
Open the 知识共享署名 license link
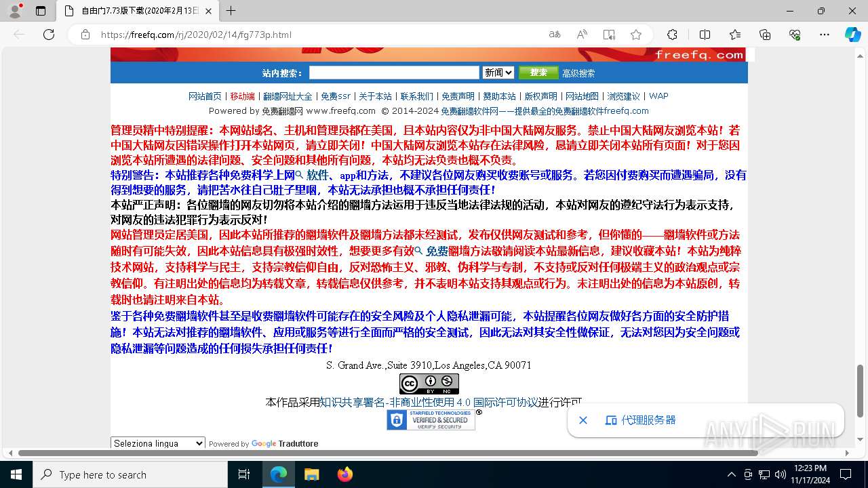(x=429, y=402)
